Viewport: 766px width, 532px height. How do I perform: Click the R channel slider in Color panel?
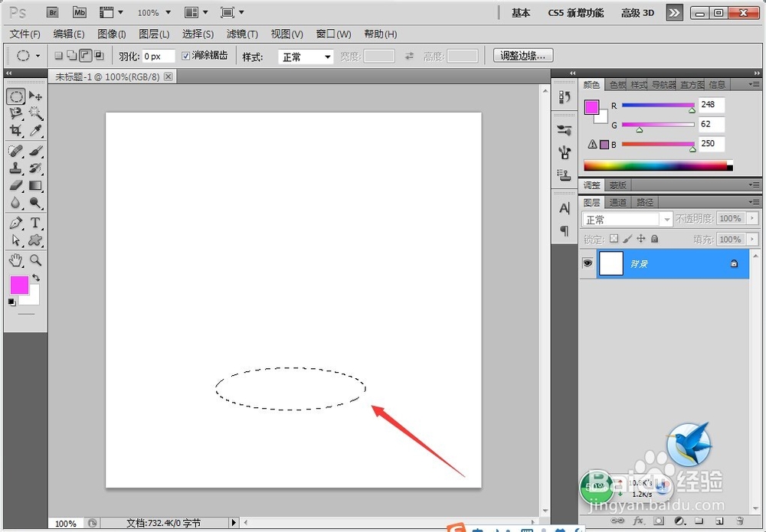658,106
